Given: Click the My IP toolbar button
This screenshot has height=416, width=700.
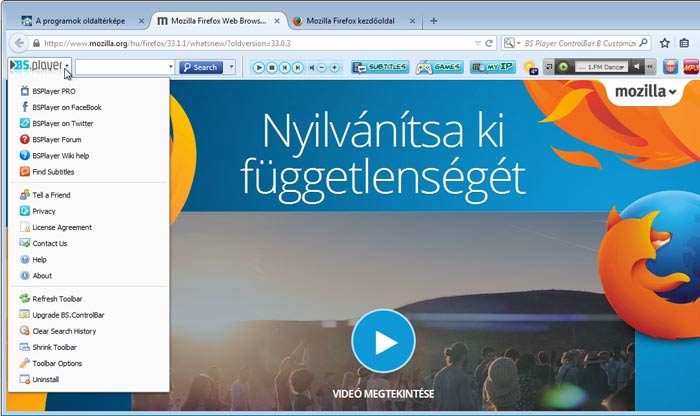Looking at the screenshot, I should coord(493,67).
